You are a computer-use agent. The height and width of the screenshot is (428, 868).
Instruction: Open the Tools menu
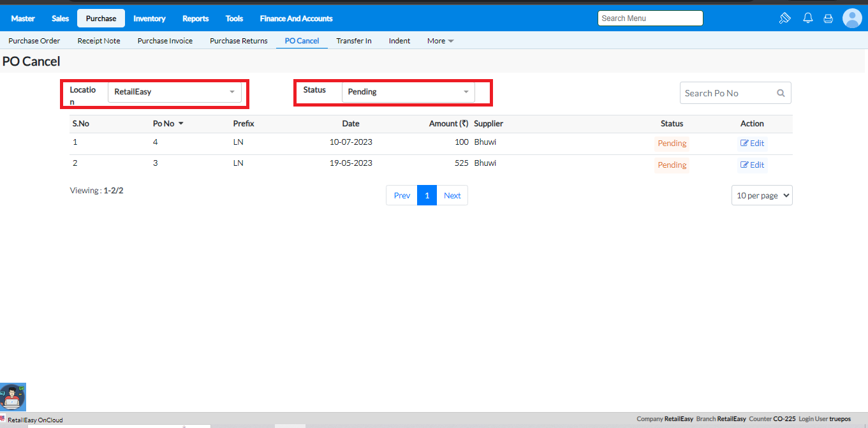[234, 18]
